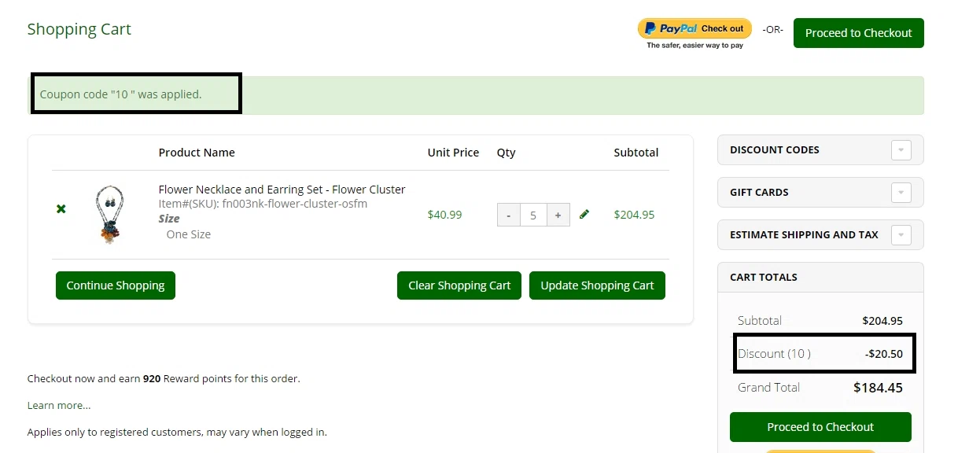Image resolution: width=980 pixels, height=453 pixels.
Task: Click the quantity input field showing 5
Action: [533, 215]
